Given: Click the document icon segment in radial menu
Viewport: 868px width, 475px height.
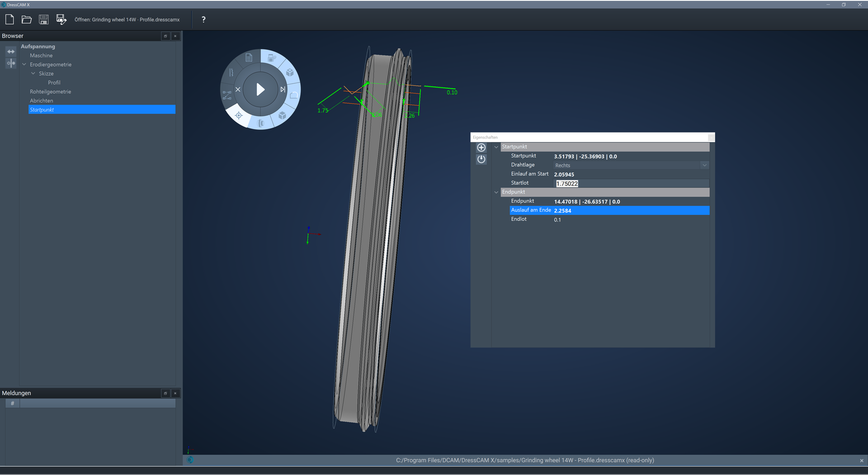Looking at the screenshot, I should click(x=249, y=57).
